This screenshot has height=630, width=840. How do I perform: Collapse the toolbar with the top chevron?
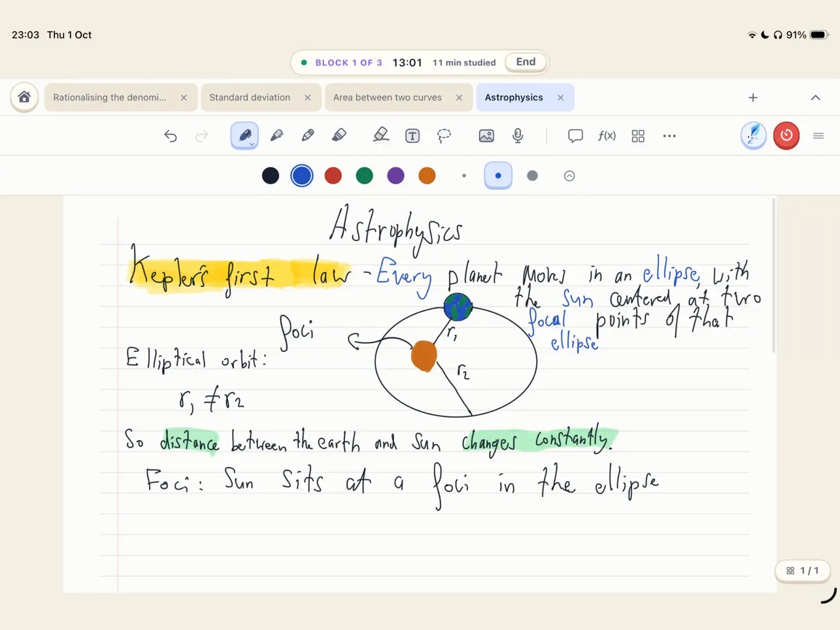point(815,97)
